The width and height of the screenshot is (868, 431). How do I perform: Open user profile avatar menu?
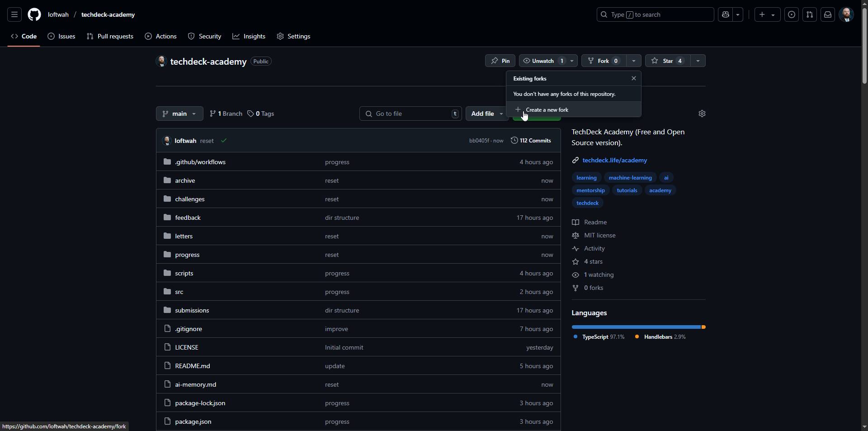(846, 14)
